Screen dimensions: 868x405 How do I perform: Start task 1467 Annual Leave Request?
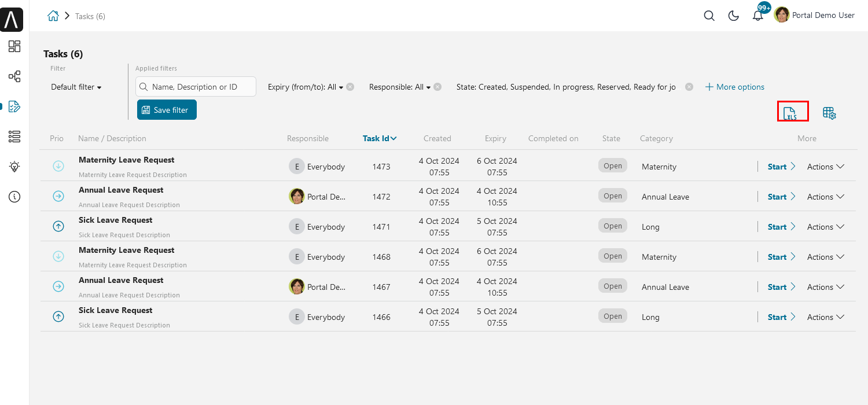tap(782, 287)
